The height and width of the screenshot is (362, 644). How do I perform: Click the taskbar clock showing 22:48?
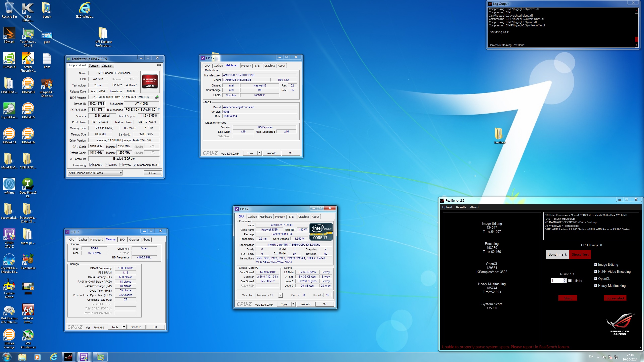tap(630, 355)
